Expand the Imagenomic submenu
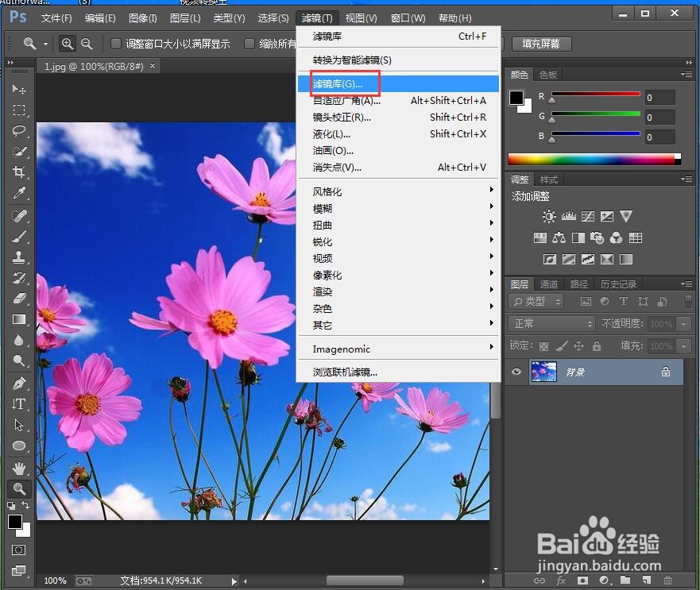The height and width of the screenshot is (590, 700). click(x=399, y=349)
